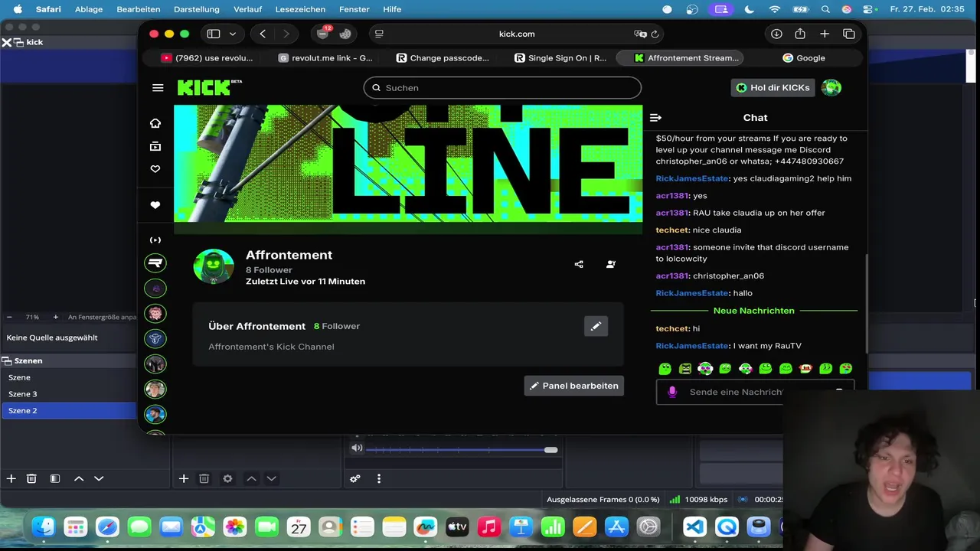Move OBS scene up
The image size is (980, 551).
pyautogui.click(x=78, y=478)
